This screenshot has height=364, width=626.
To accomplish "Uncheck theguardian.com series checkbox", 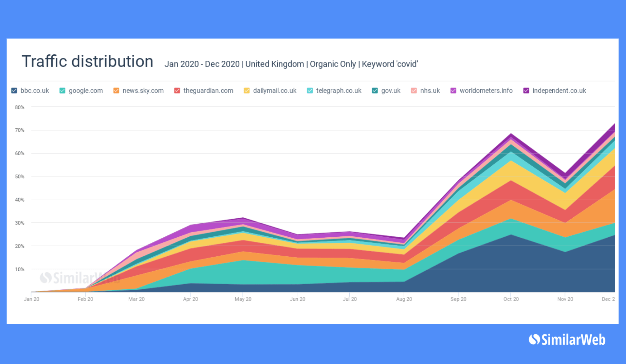I will [177, 91].
